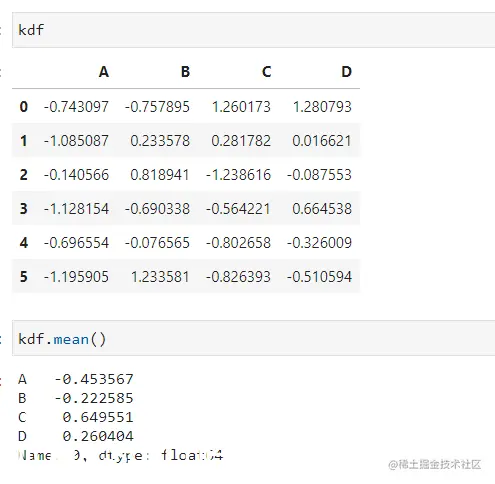Image resolution: width=495 pixels, height=484 pixels.
Task: Click the dtype float64 output line
Action: (x=120, y=455)
